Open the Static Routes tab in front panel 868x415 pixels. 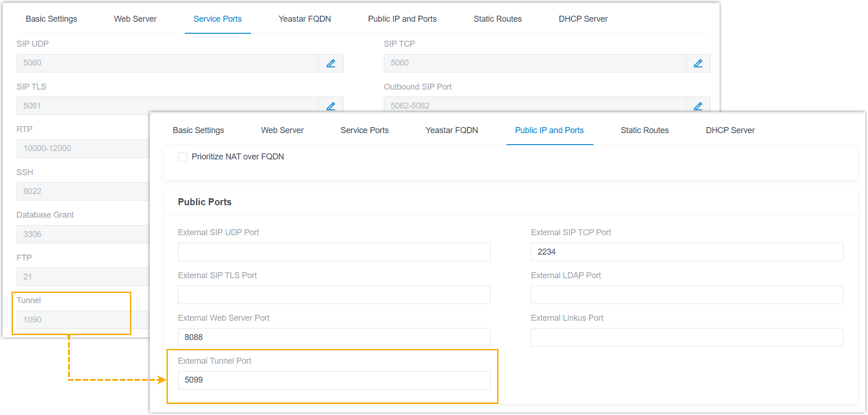(x=644, y=130)
